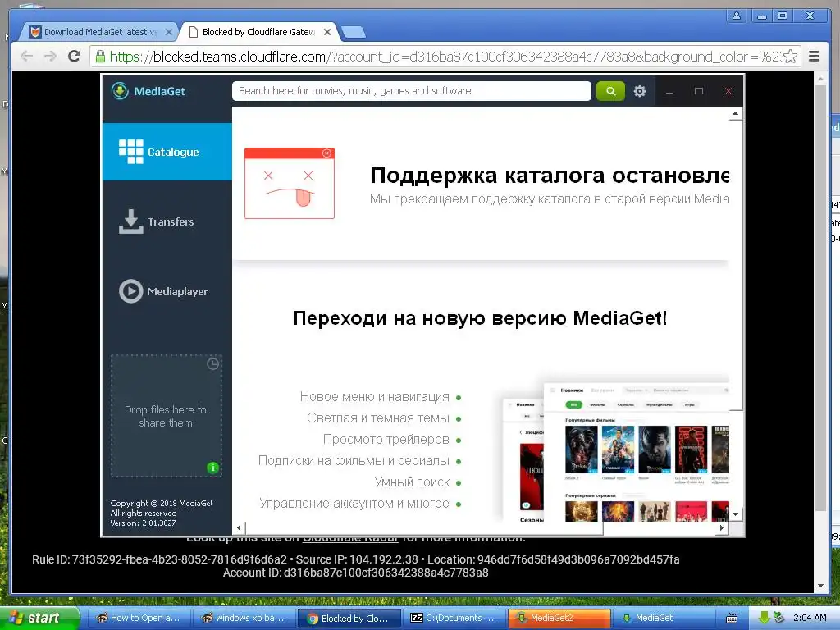Click the MediaGet logo
This screenshot has width=840, height=630.
point(148,91)
